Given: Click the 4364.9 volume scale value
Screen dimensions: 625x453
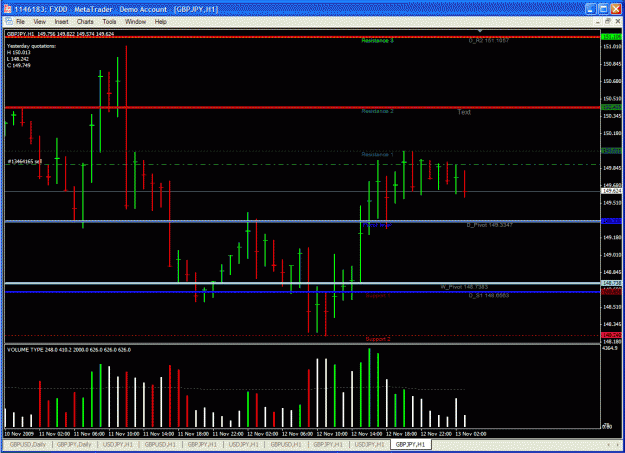Looking at the screenshot, I should [x=610, y=348].
